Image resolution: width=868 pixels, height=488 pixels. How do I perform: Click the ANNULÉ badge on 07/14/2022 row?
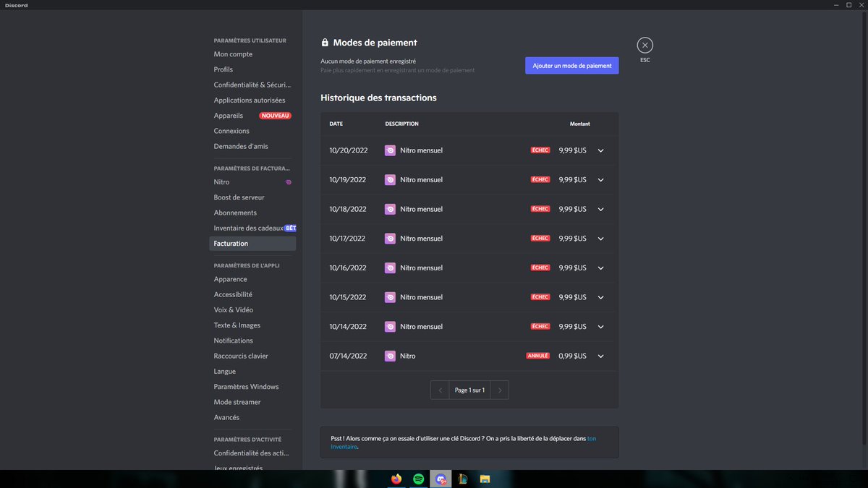click(x=538, y=356)
